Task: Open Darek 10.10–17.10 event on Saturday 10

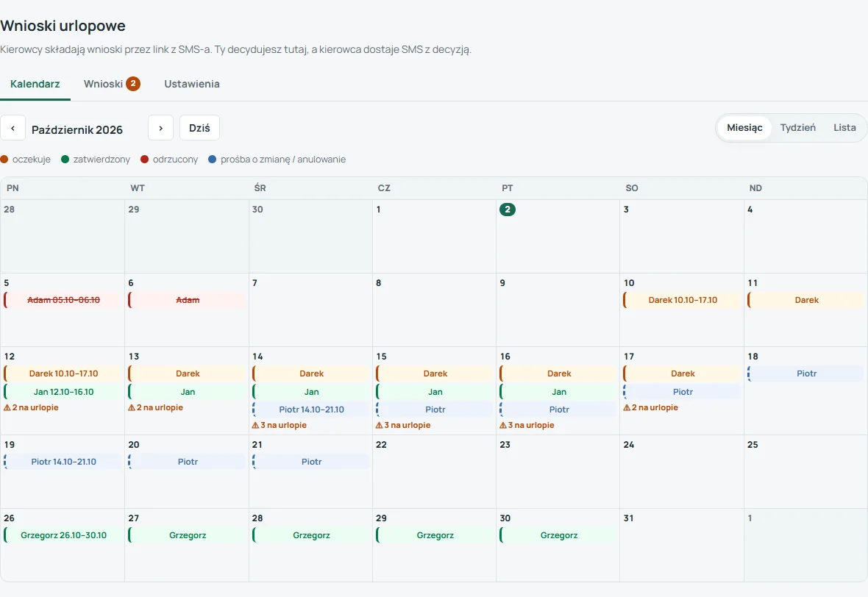Action: click(x=682, y=300)
